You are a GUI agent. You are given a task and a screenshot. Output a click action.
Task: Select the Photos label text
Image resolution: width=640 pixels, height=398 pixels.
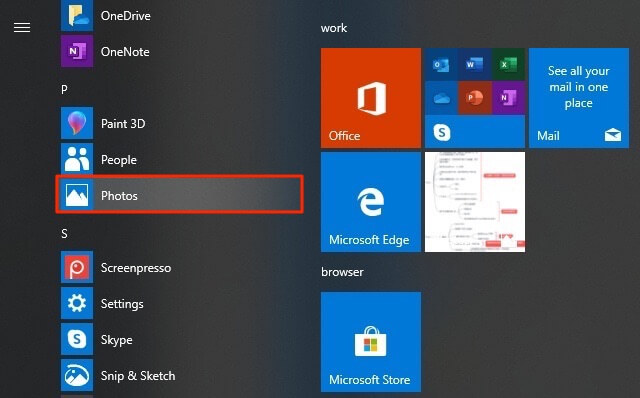[119, 196]
